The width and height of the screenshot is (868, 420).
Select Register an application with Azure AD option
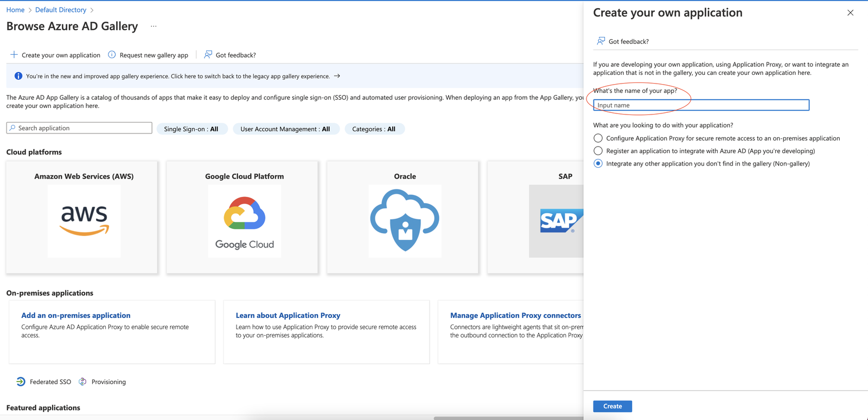pyautogui.click(x=598, y=151)
